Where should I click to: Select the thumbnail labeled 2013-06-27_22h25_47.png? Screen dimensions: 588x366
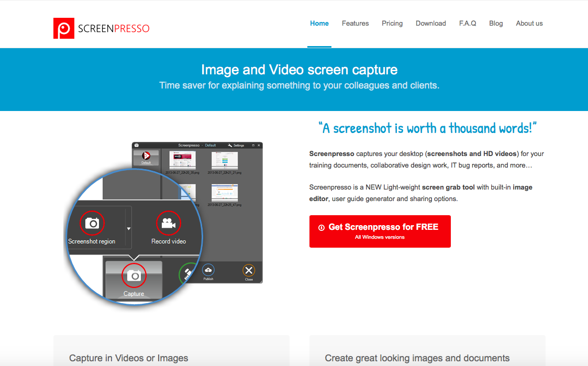tap(224, 193)
